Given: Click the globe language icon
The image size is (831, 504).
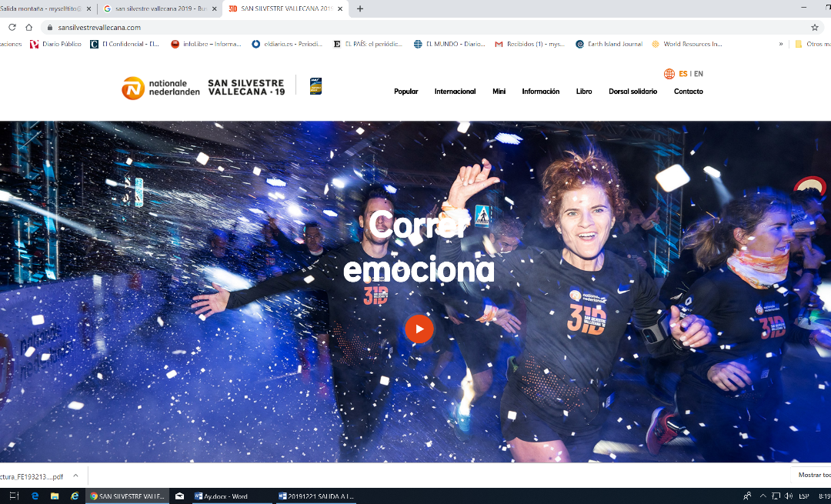Looking at the screenshot, I should point(669,74).
